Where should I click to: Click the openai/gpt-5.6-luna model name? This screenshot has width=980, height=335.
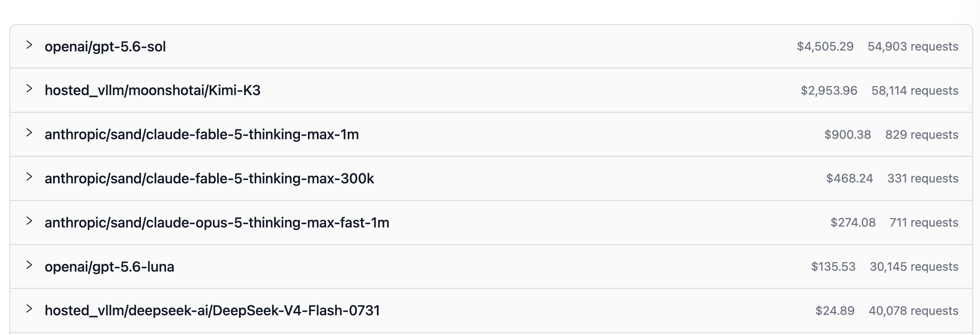point(110,267)
